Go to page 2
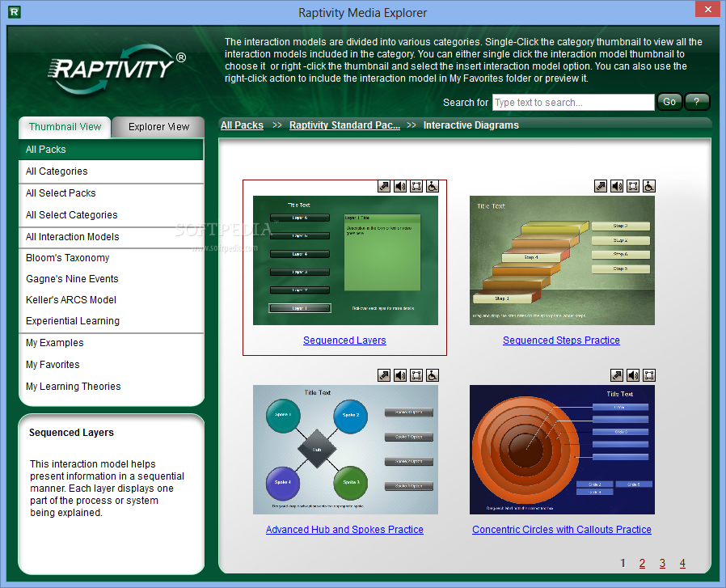This screenshot has height=588, width=726. pyautogui.click(x=642, y=563)
